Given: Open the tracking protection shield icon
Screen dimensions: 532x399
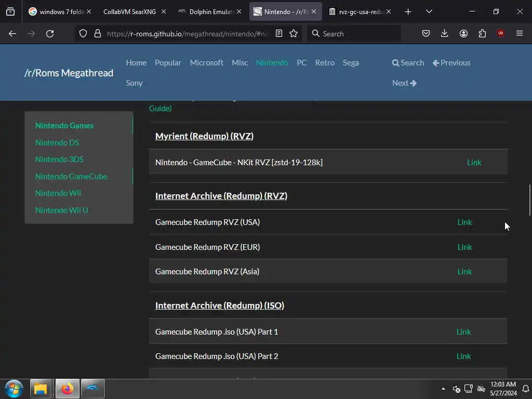Looking at the screenshot, I should 83,34.
